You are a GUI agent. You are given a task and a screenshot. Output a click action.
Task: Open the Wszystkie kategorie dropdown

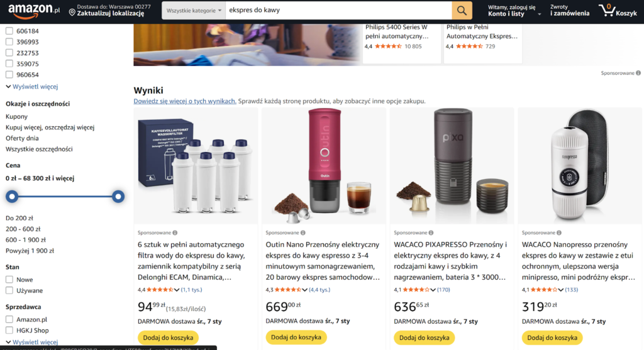(x=194, y=10)
